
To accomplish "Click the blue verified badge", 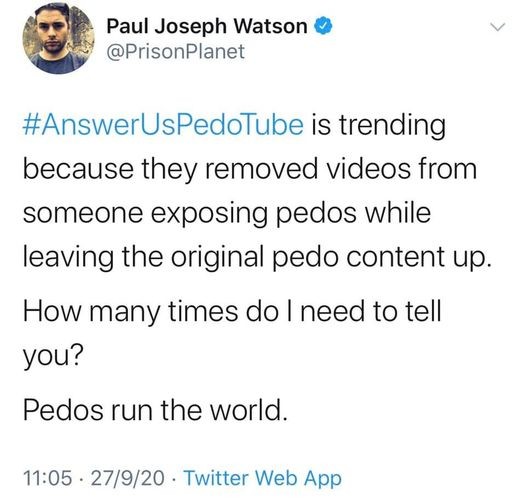I will [323, 26].
